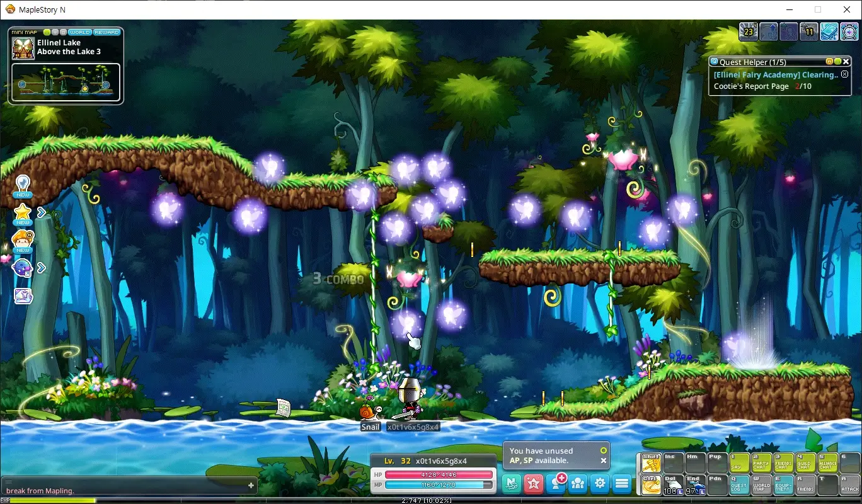Viewport: 862px width, 504px height.
Task: Click the buff icon showing 11
Action: (x=809, y=31)
